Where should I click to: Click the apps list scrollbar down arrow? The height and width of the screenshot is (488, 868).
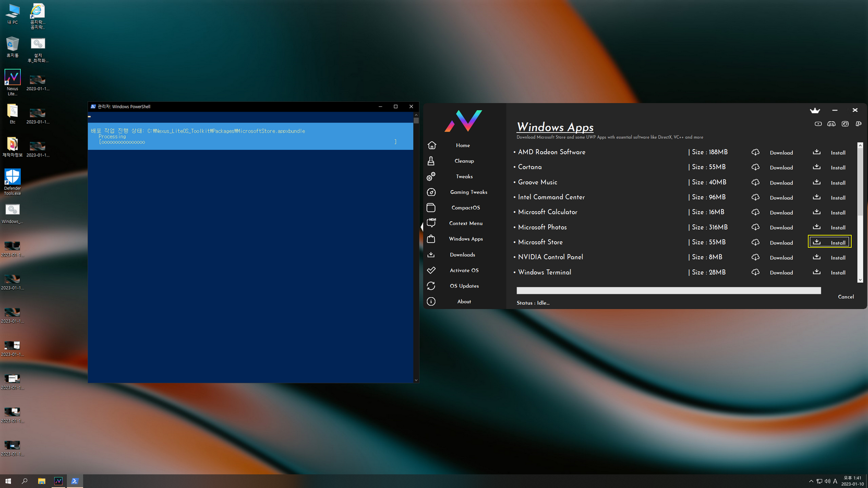click(860, 280)
